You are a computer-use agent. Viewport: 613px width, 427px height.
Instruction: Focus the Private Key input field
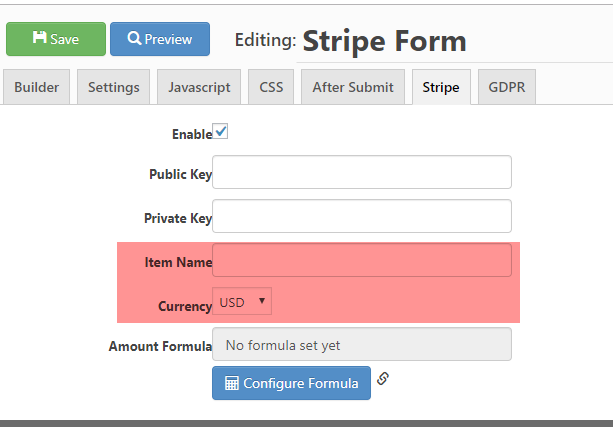click(x=362, y=216)
